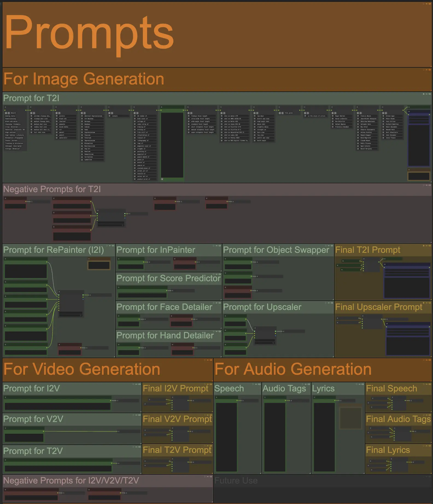Click eye icon on Negative Prompts for T2I group
The height and width of the screenshot is (504, 433).
coord(430,185)
